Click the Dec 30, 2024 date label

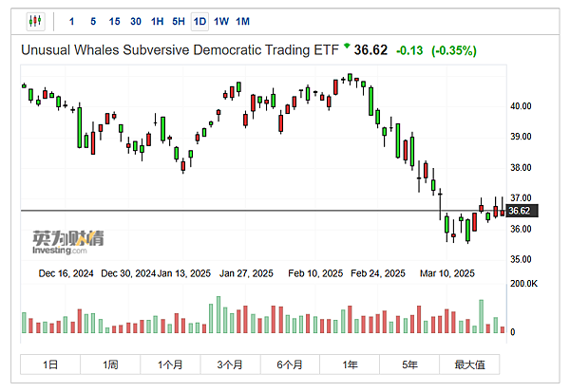pos(128,273)
